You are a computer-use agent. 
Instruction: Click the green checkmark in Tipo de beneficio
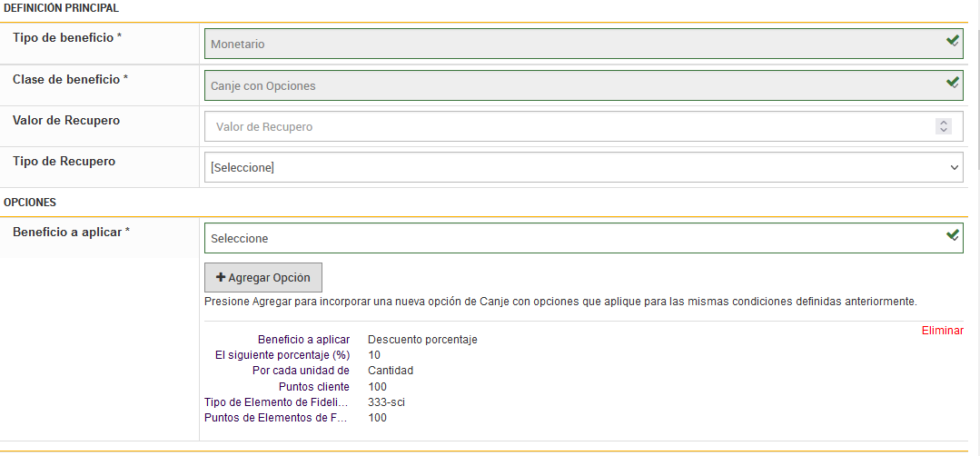click(953, 41)
